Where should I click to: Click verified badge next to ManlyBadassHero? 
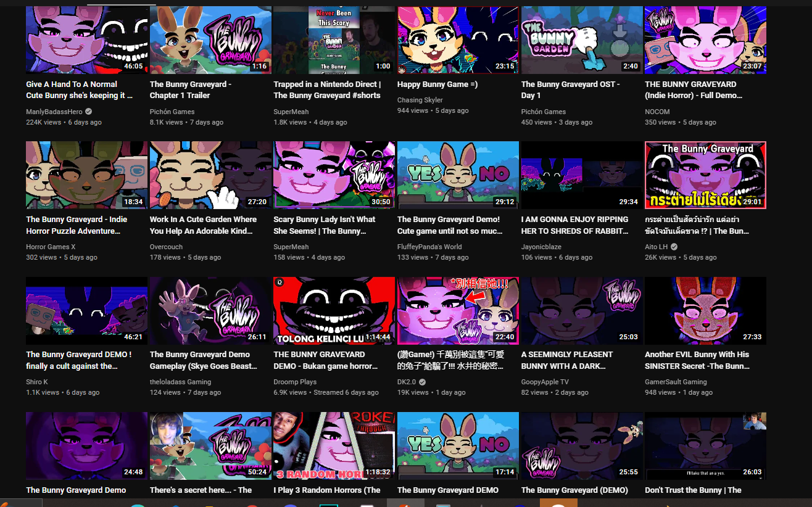point(88,112)
